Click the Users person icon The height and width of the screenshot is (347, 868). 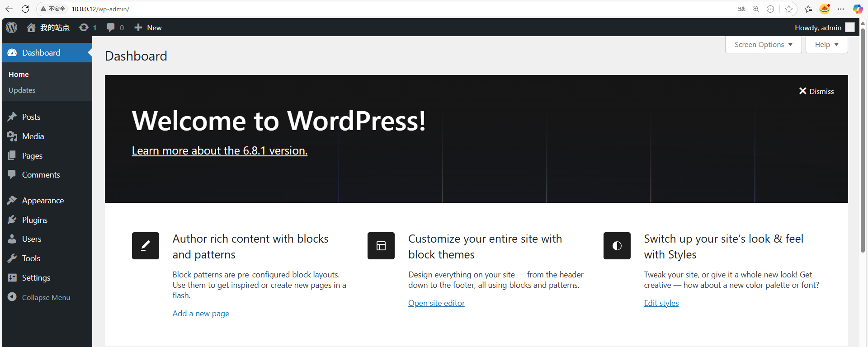(12, 239)
